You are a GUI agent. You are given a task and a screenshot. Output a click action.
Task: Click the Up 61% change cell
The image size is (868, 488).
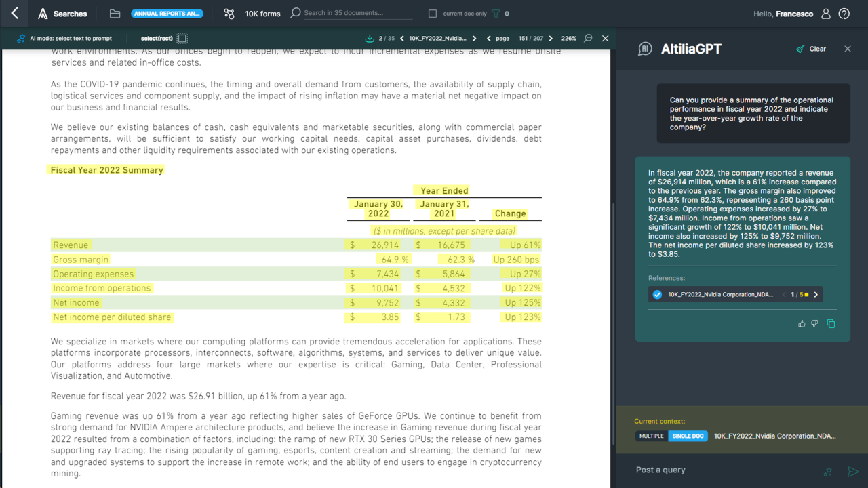point(526,245)
